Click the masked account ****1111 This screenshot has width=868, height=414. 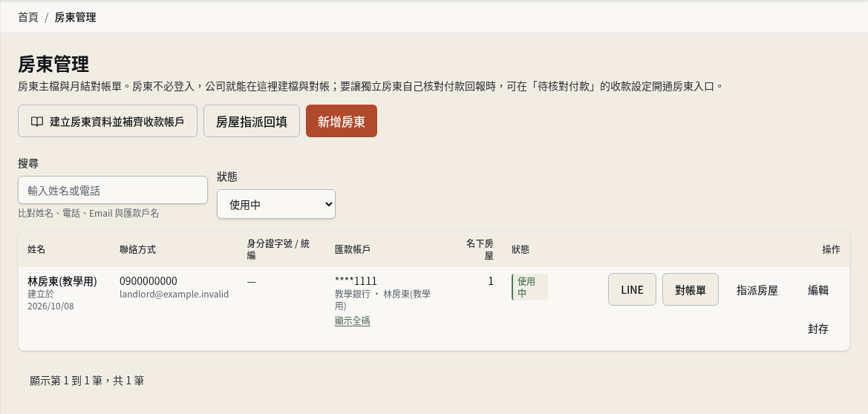tap(356, 281)
